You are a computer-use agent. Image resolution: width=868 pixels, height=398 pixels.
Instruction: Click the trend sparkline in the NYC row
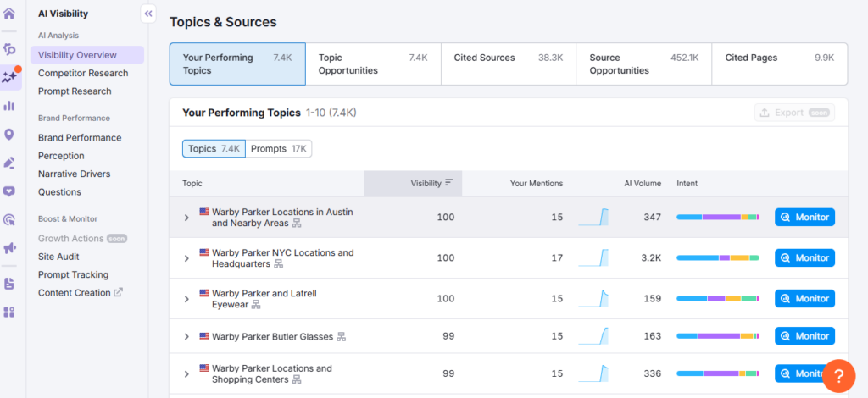coord(593,257)
